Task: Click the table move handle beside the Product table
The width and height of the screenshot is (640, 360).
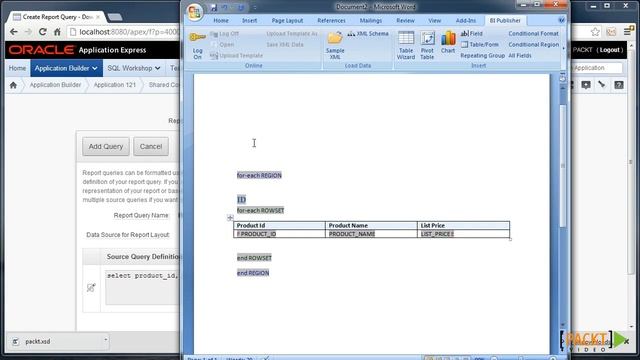Action: click(230, 218)
